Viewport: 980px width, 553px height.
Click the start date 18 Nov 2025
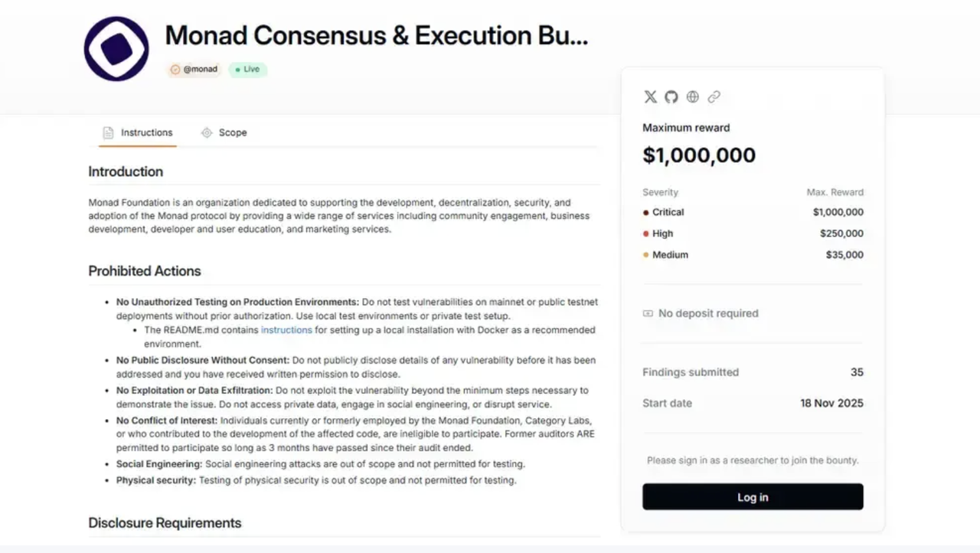coord(831,403)
